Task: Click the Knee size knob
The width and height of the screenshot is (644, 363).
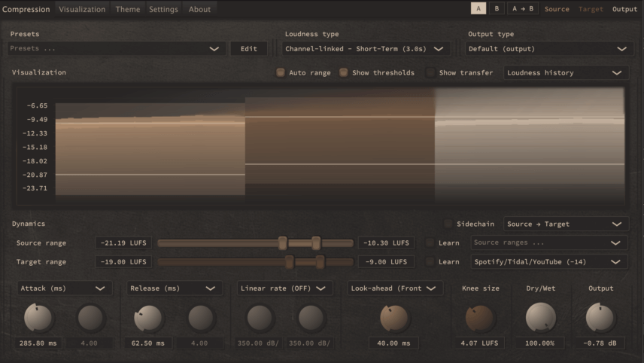Action: click(x=479, y=319)
